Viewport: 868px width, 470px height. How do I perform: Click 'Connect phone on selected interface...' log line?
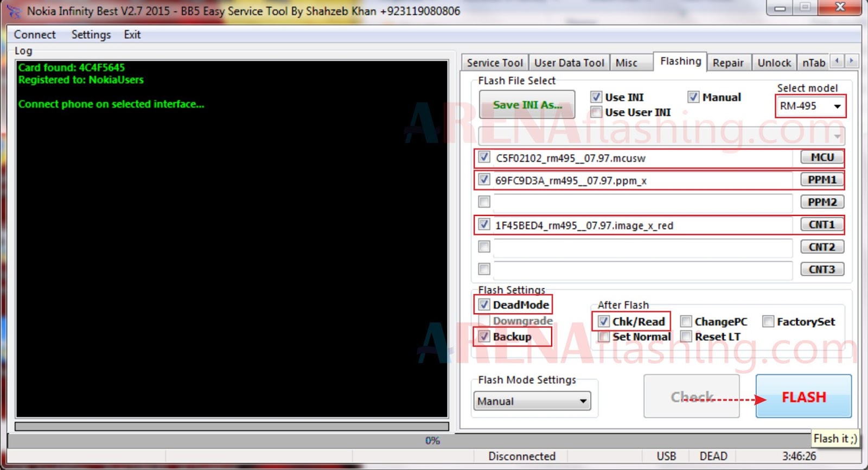pos(111,104)
